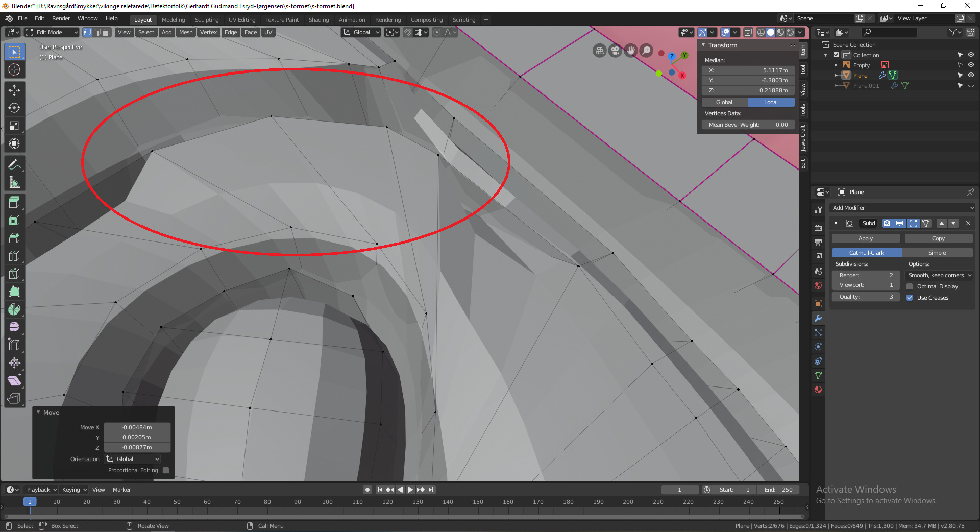The width and height of the screenshot is (980, 532).
Task: Remove the Subd modifier with X
Action: 968,223
